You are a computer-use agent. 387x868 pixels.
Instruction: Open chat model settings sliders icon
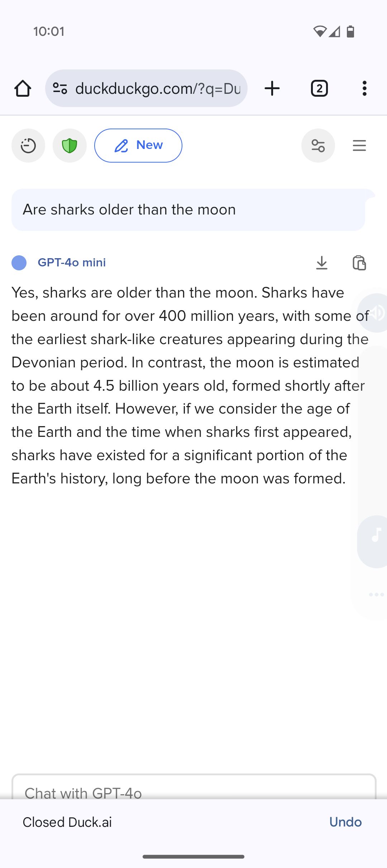[x=318, y=146]
